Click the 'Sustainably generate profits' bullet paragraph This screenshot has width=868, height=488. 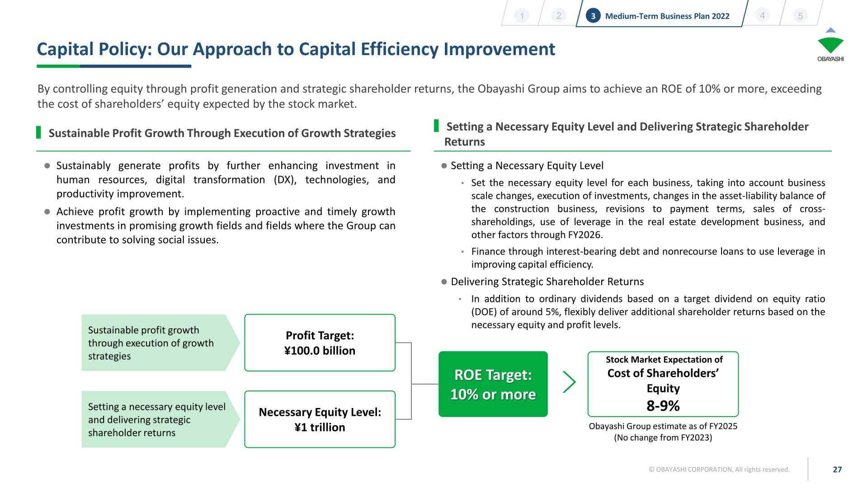tap(226, 180)
